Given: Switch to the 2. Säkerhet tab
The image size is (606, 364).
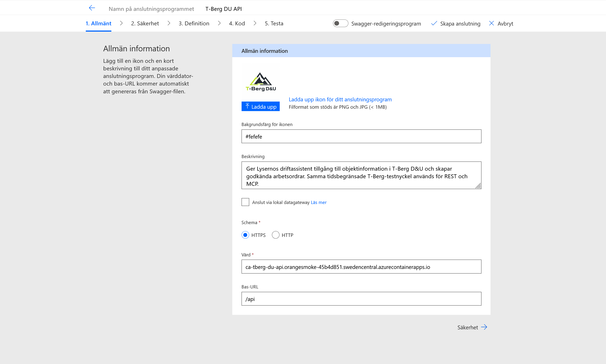Looking at the screenshot, I should tap(145, 23).
